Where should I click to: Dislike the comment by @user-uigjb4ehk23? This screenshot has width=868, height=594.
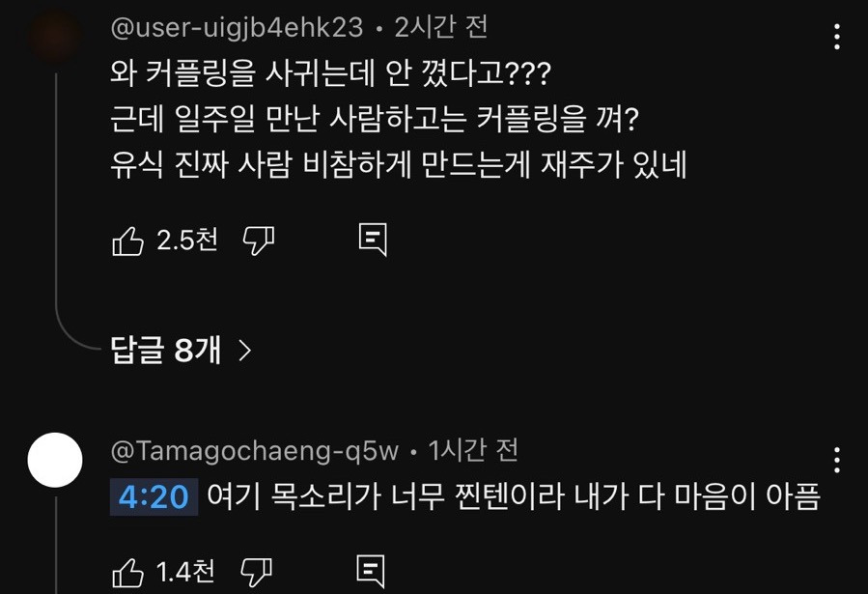(258, 240)
